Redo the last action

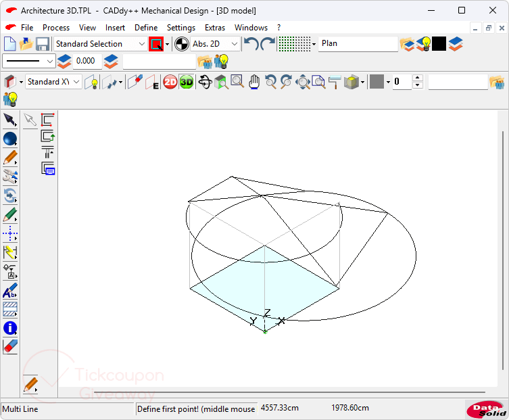268,44
